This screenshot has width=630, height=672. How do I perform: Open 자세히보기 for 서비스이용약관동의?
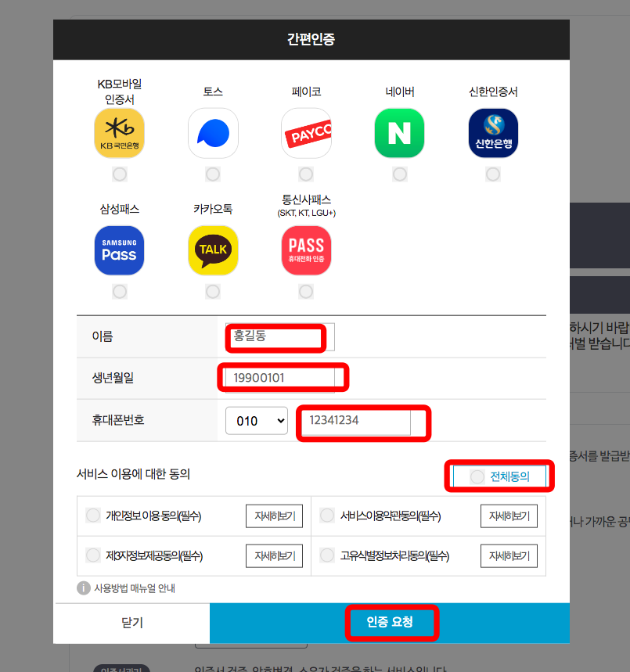tap(509, 516)
